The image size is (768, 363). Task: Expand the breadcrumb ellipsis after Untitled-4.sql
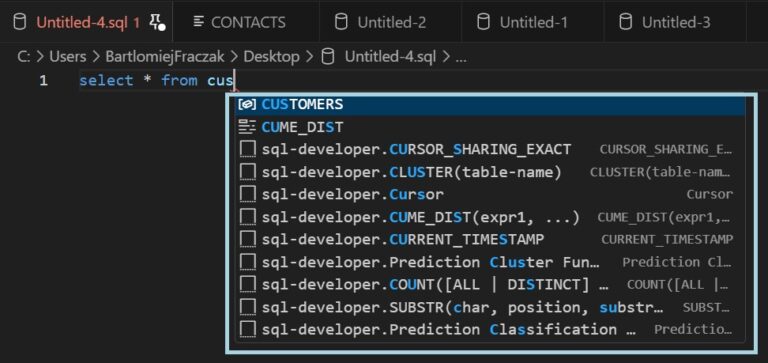pyautogui.click(x=461, y=58)
